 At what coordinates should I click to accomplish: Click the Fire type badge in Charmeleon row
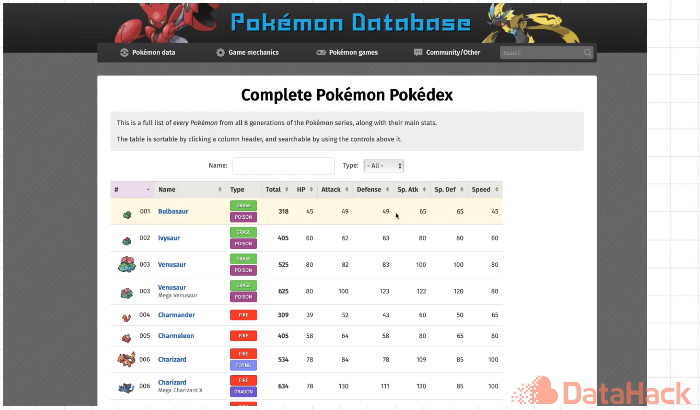243,336
